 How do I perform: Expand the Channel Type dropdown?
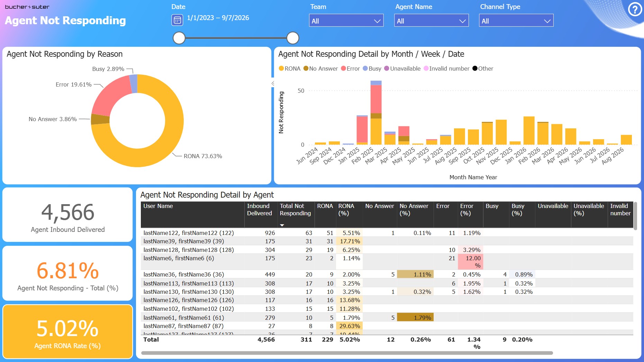(516, 21)
